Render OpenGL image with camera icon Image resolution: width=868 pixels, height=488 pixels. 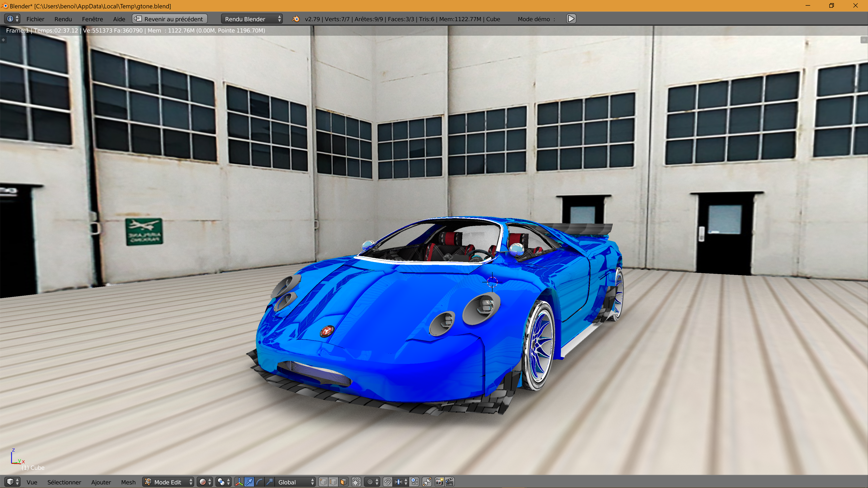click(439, 482)
